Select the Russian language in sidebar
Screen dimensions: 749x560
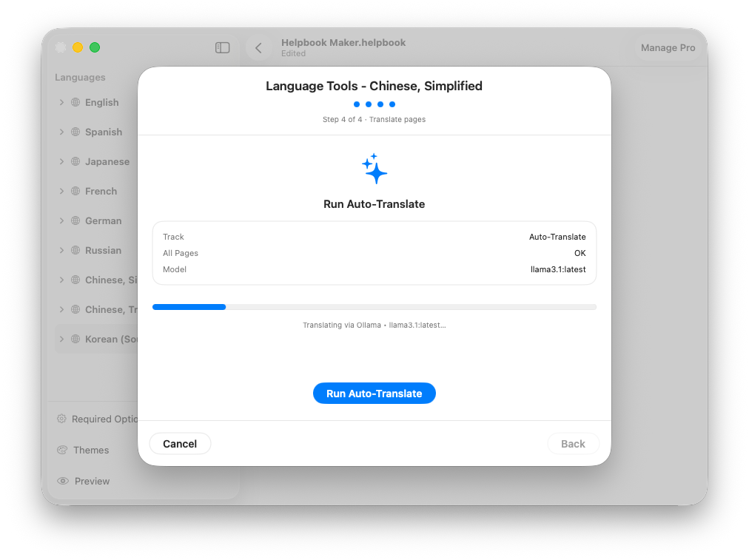(103, 250)
